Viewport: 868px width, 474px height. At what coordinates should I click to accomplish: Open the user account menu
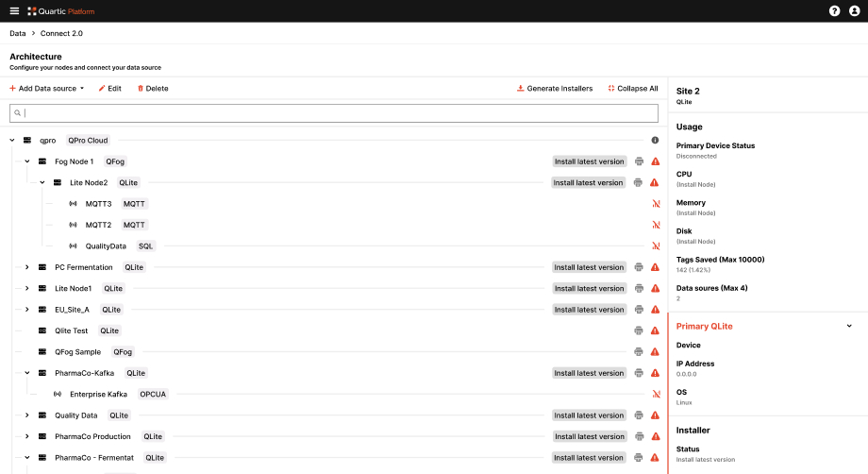coord(854,11)
